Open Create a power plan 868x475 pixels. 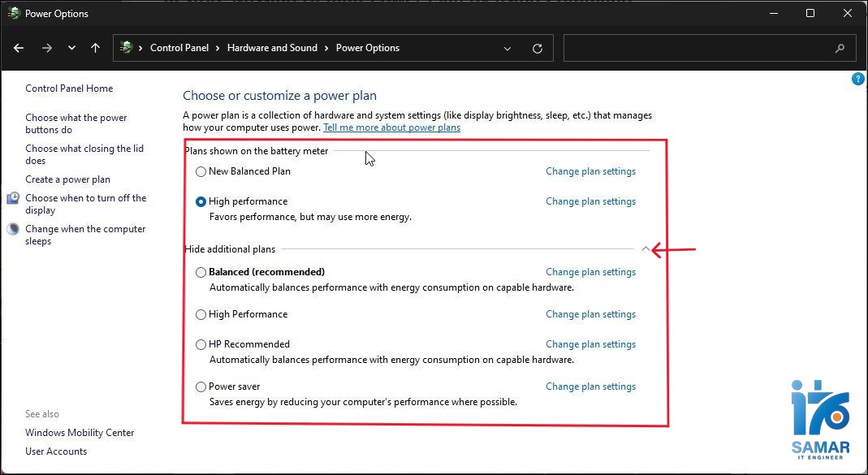tap(67, 179)
